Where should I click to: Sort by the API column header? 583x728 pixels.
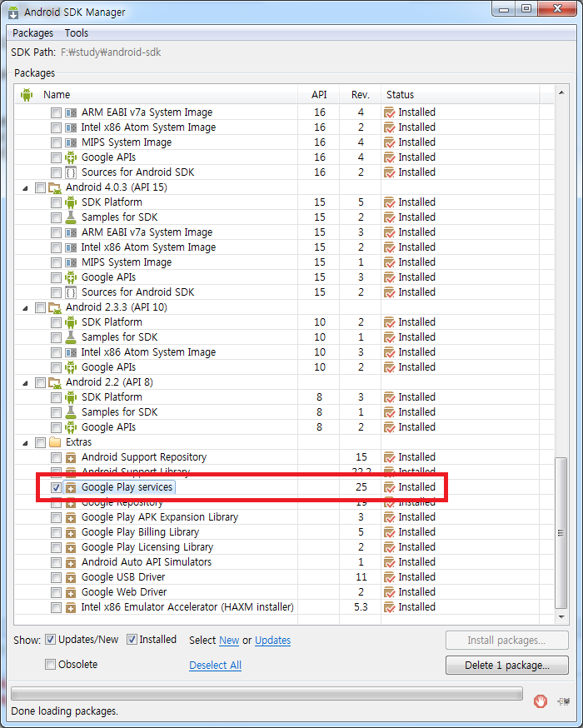coord(319,95)
